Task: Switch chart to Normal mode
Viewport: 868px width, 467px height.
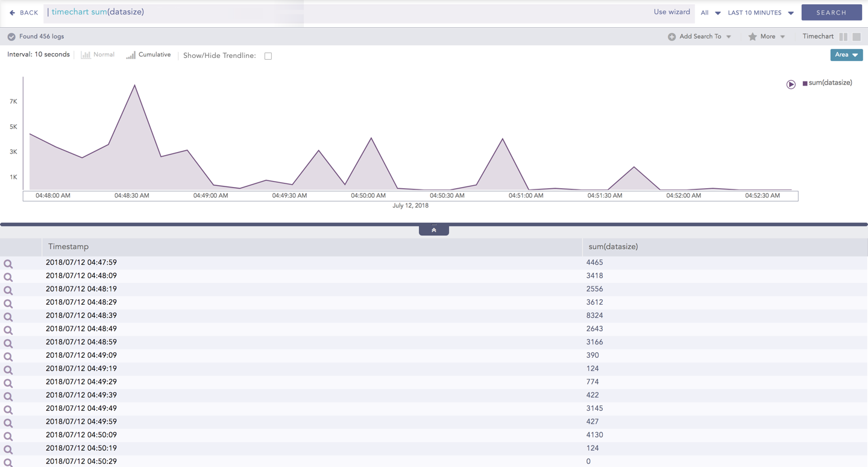Action: tap(98, 55)
